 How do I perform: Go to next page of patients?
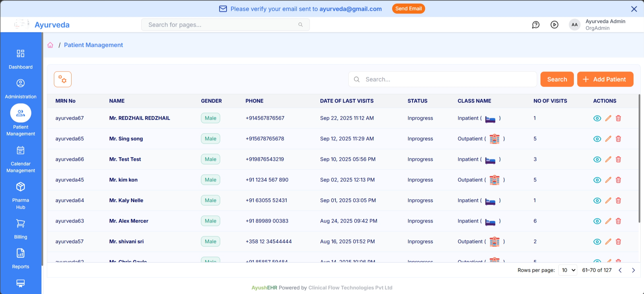(633, 270)
